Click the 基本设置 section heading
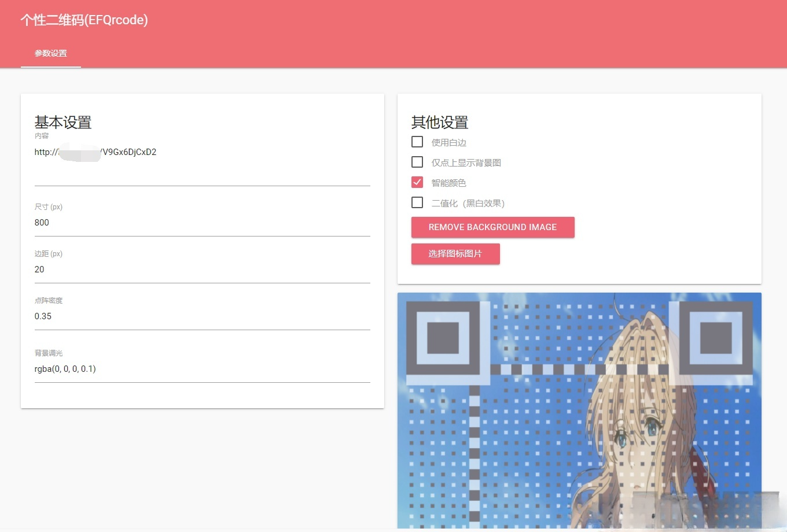 click(x=62, y=123)
